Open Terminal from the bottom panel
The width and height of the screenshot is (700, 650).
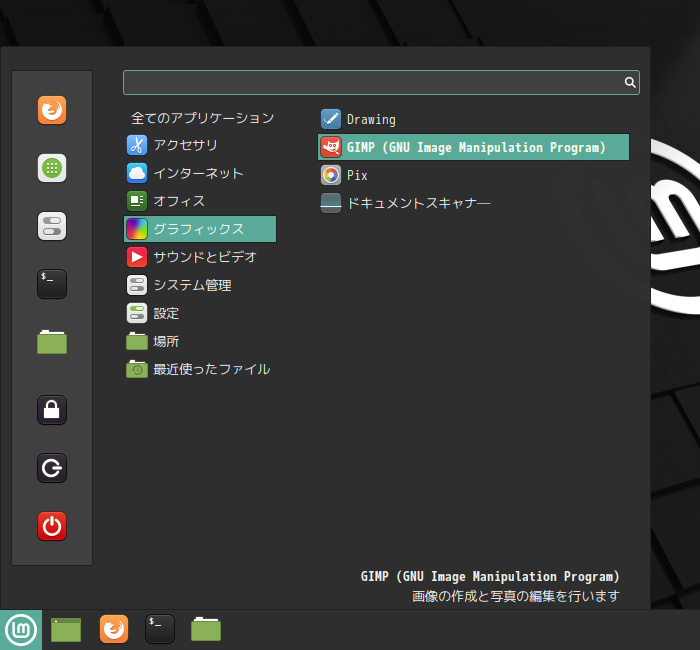click(x=160, y=629)
